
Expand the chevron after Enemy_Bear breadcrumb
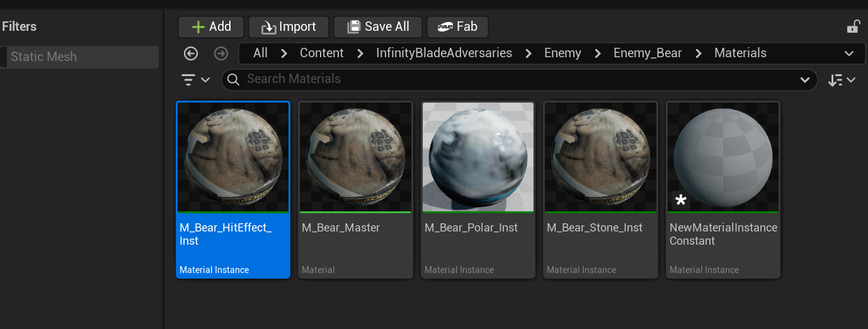(x=699, y=53)
